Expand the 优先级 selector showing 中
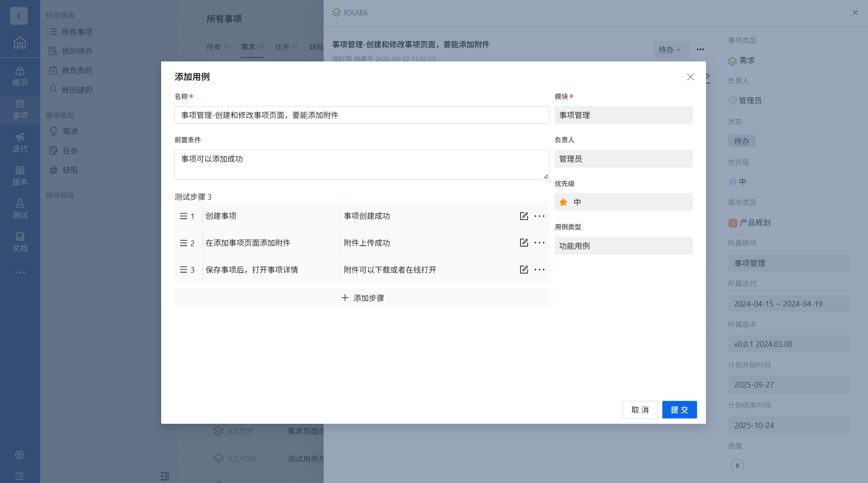 (623, 202)
